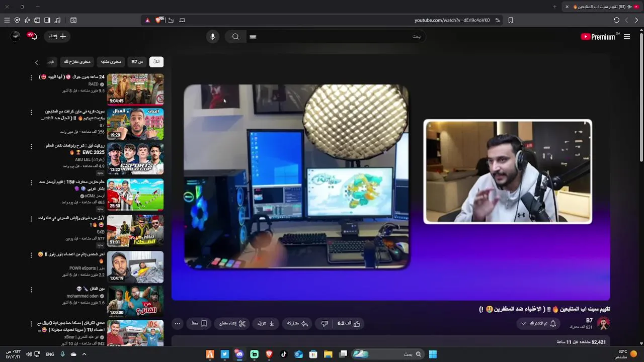Open the media playlist music-note icon
The width and height of the screenshot is (644, 362).
click(x=57, y=20)
